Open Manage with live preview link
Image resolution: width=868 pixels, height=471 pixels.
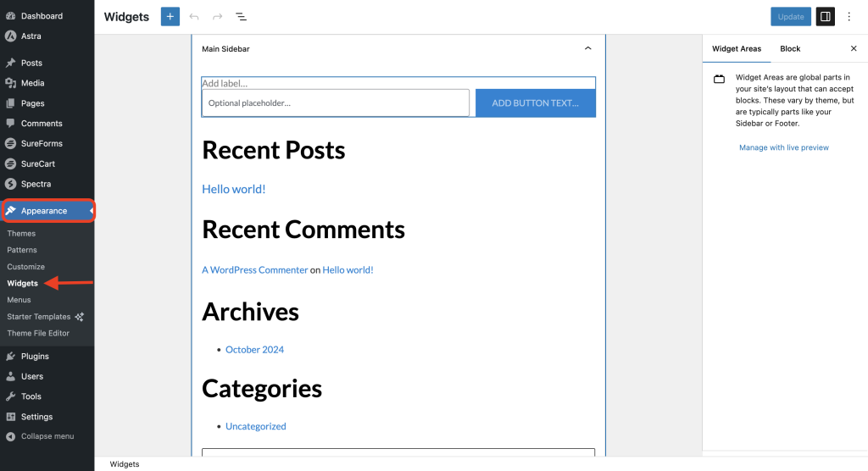tap(784, 147)
